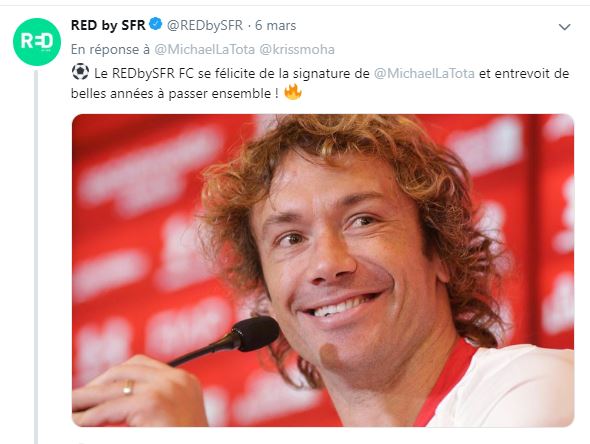590x444 pixels.
Task: Expand the tweet options chevron
Action: pyautogui.click(x=564, y=27)
